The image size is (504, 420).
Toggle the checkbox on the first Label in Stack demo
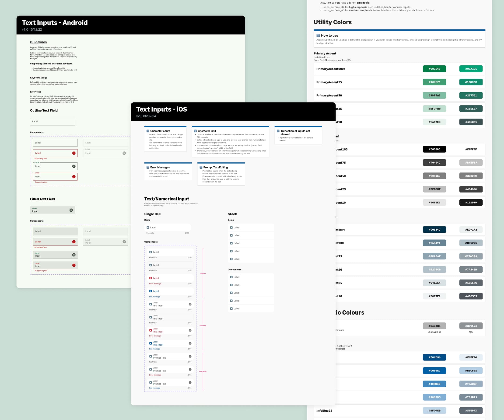(231, 227)
